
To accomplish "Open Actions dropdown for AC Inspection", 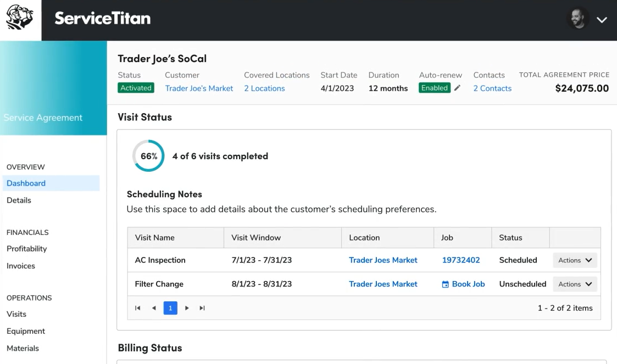I will 575,260.
